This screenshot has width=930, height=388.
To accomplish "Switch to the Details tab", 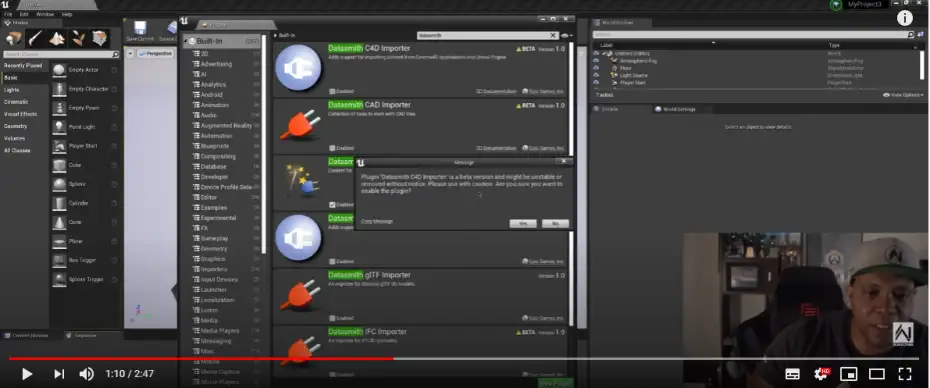I will pos(620,109).
